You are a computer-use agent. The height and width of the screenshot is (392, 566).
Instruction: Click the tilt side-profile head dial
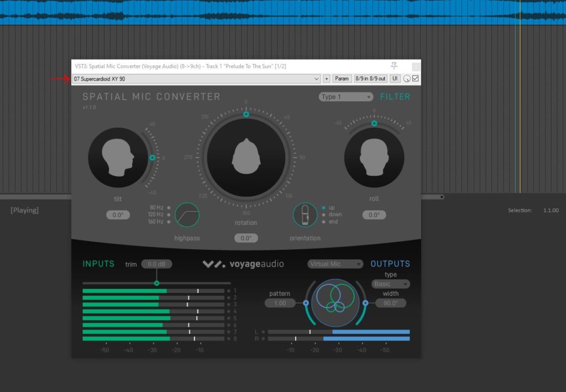pos(118,158)
